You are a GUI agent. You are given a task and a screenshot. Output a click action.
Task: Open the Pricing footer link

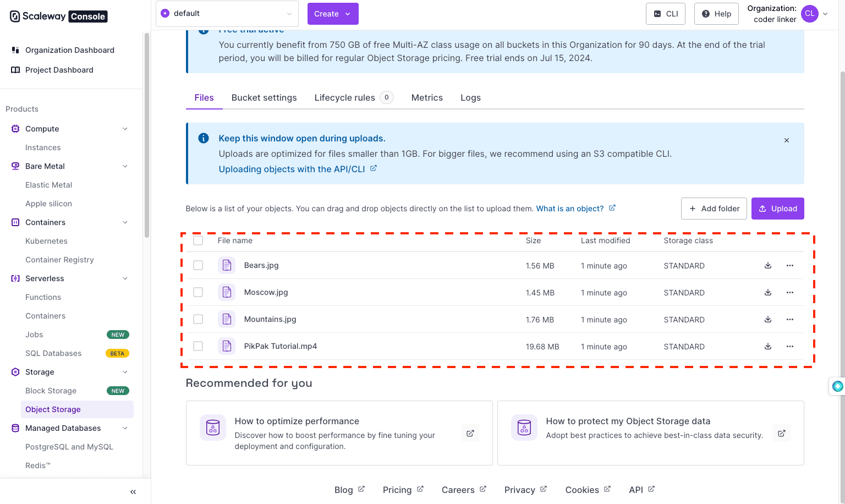point(403,490)
